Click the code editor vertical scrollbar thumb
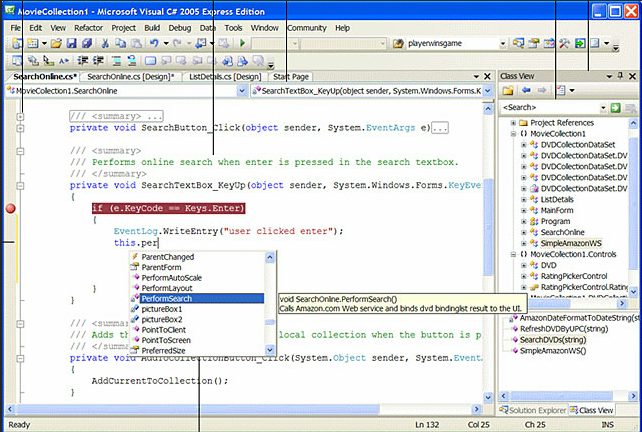This screenshot has height=432, width=642. (x=488, y=227)
